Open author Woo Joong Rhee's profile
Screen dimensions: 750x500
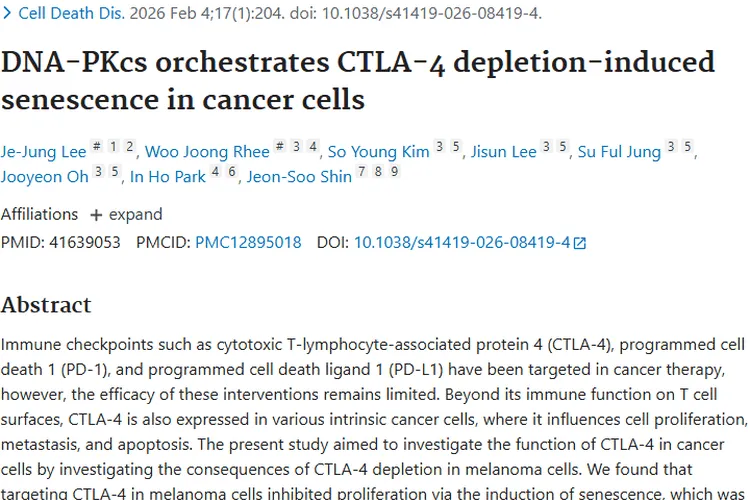tap(207, 152)
